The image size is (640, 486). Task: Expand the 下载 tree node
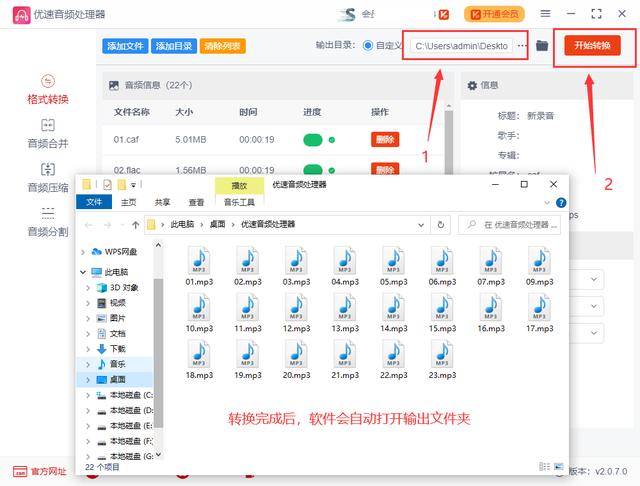point(89,349)
